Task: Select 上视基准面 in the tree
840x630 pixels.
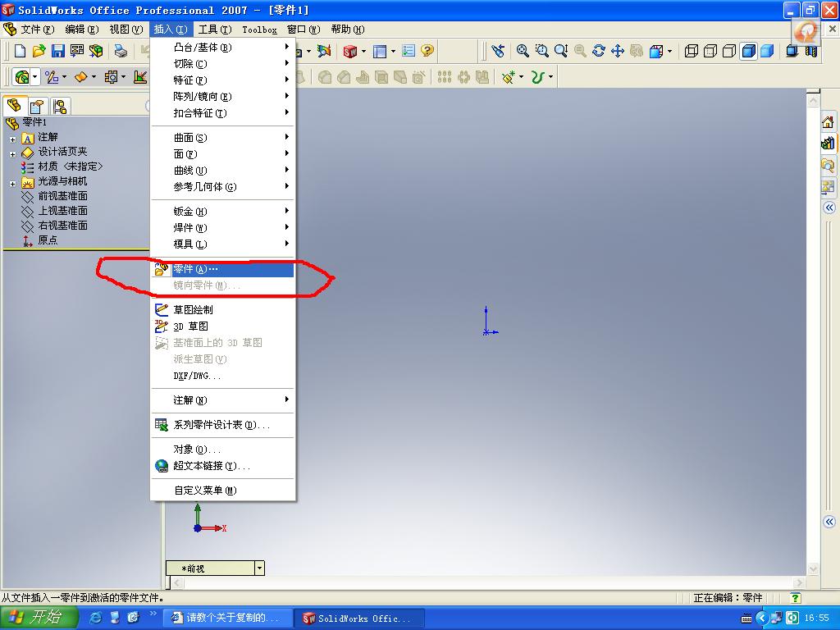Action: 62,211
